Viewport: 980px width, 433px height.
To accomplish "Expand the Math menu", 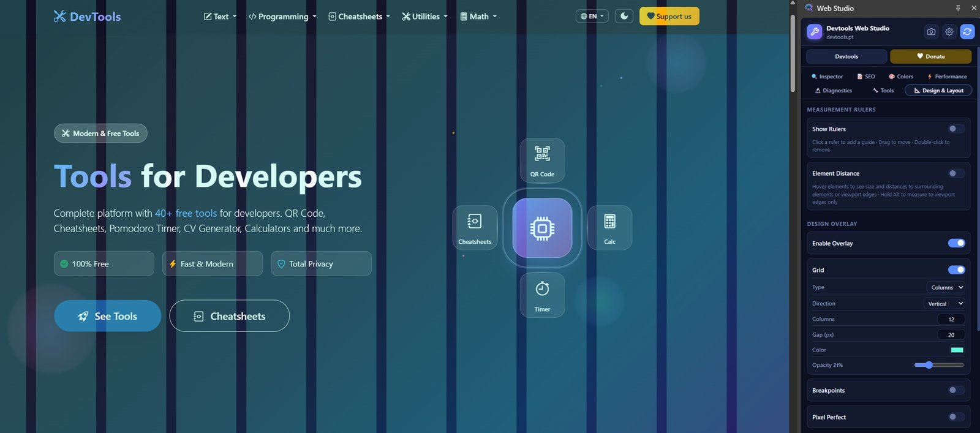I will click(x=478, y=17).
